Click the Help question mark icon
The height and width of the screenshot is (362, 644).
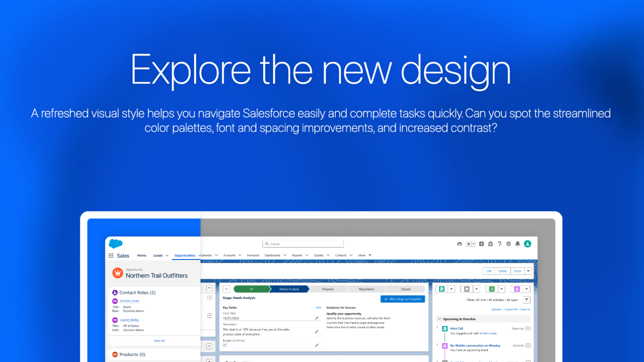[499, 244]
